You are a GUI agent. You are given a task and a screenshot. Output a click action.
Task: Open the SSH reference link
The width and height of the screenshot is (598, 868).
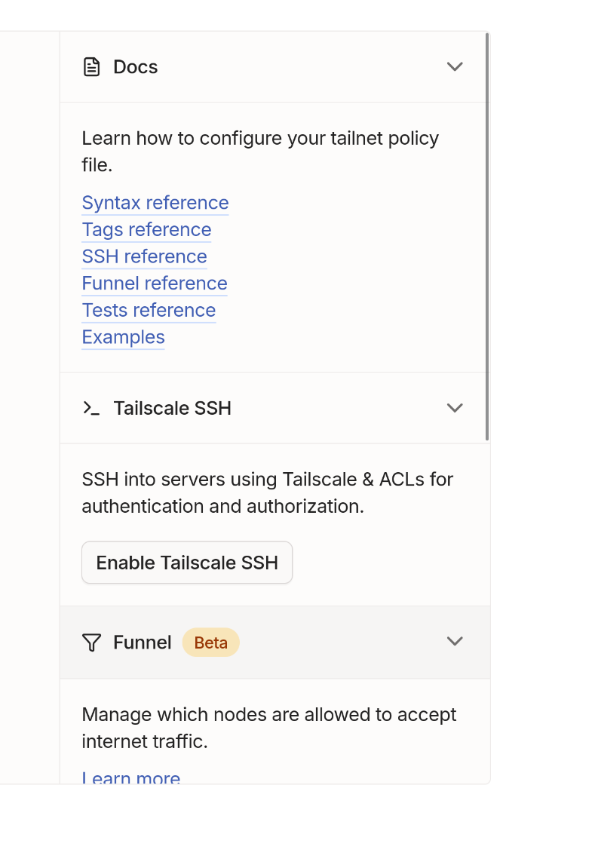pyautogui.click(x=144, y=256)
